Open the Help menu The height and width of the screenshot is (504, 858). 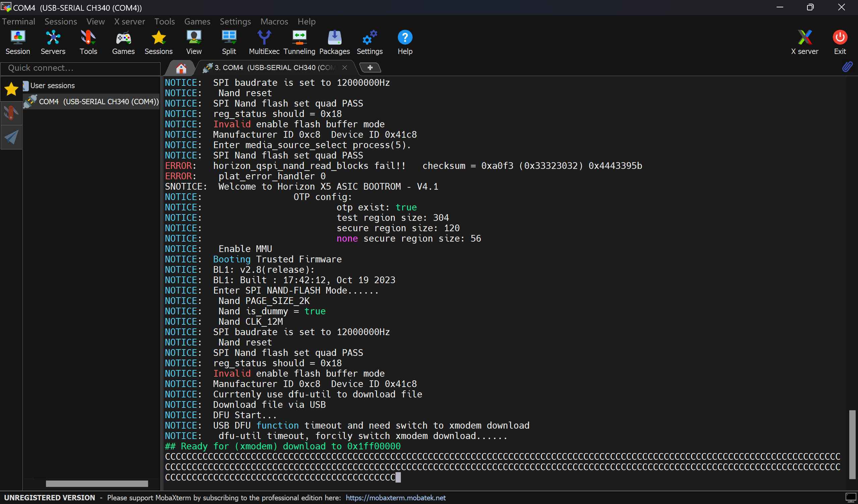coord(306,21)
